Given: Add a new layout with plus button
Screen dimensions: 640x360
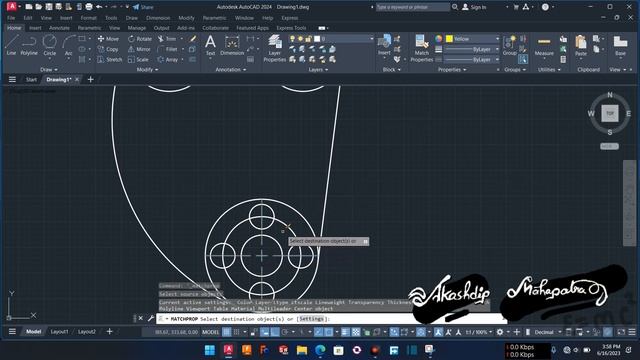Looking at the screenshot, I should [109, 332].
